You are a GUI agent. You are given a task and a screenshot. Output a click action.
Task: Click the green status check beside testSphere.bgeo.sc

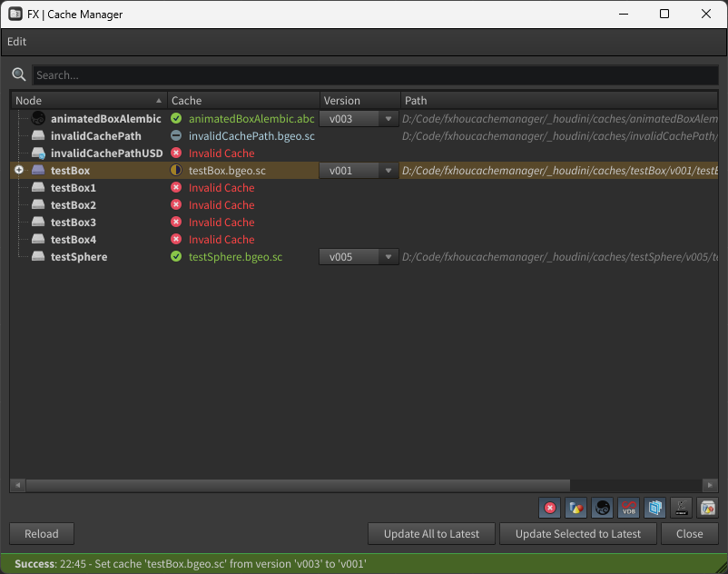click(176, 257)
